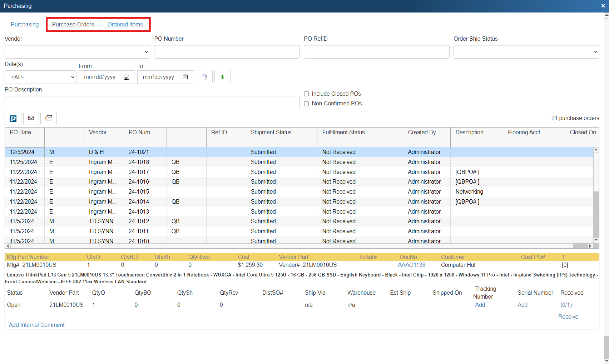Click the blue D logo button above the grid
This screenshot has height=364, width=609.
click(x=13, y=118)
